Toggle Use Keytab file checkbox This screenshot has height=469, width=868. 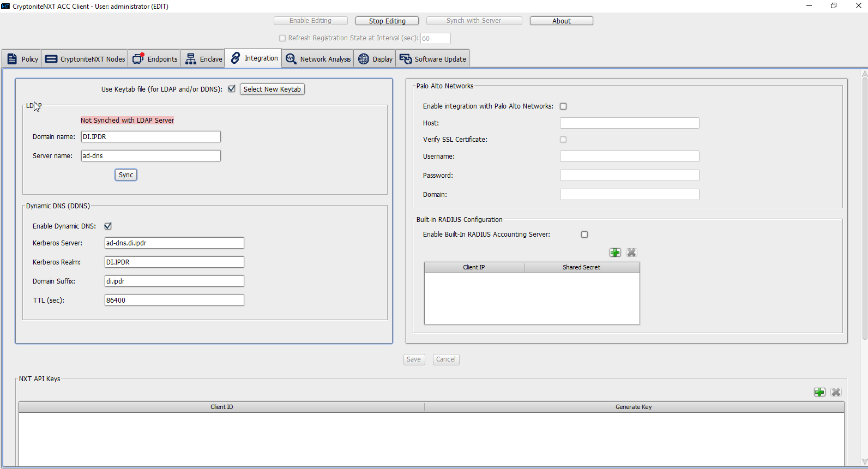coord(232,89)
